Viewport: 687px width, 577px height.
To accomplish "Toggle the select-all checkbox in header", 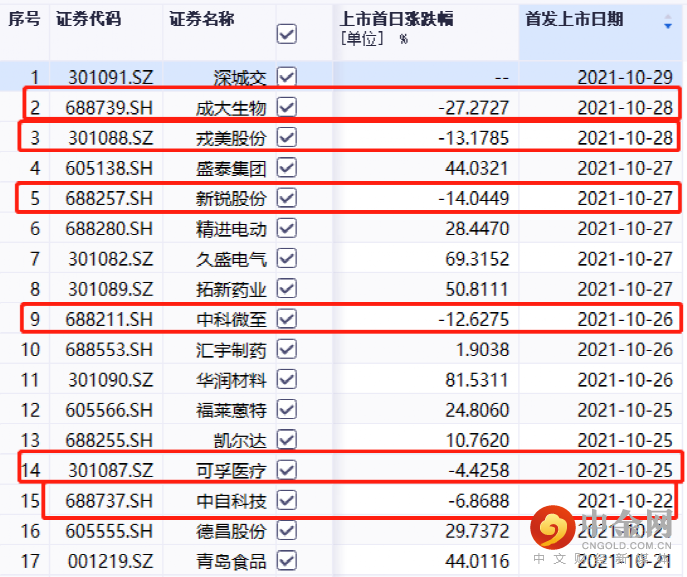I will click(287, 34).
